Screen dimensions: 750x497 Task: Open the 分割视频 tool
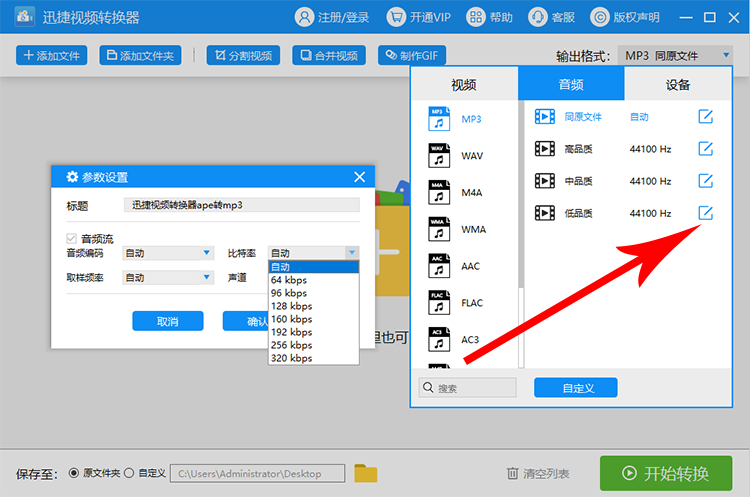[x=243, y=55]
